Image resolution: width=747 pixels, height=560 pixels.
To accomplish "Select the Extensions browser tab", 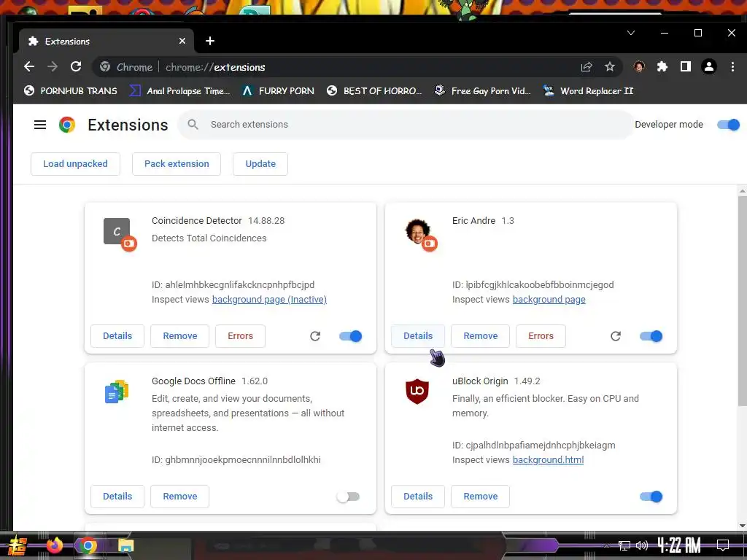I will coord(106,41).
